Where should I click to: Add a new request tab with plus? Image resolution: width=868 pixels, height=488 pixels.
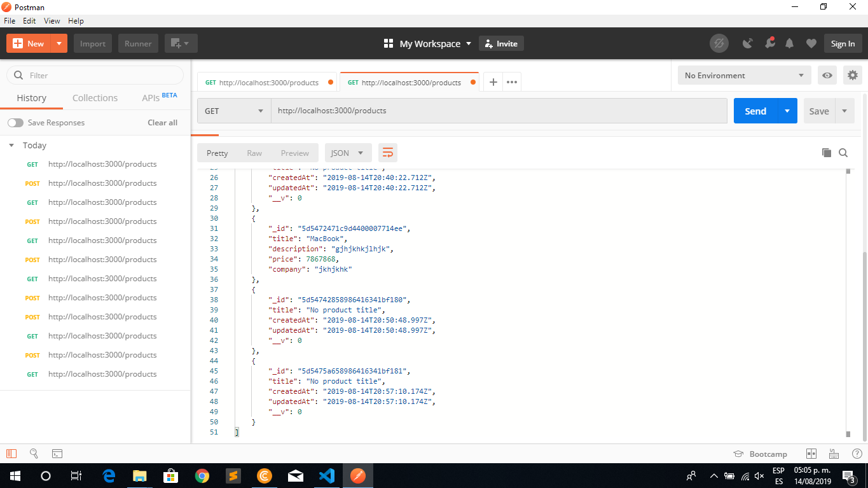coord(493,83)
